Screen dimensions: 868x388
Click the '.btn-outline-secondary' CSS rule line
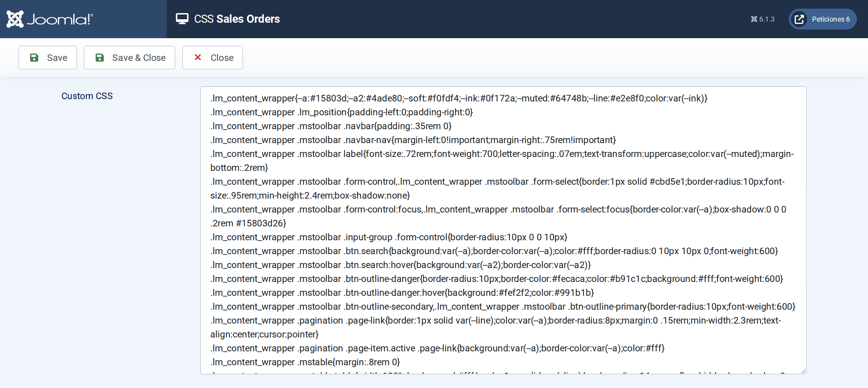click(503, 307)
